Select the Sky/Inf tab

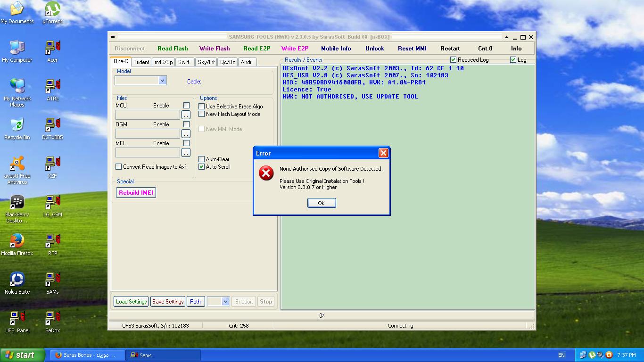coord(206,62)
